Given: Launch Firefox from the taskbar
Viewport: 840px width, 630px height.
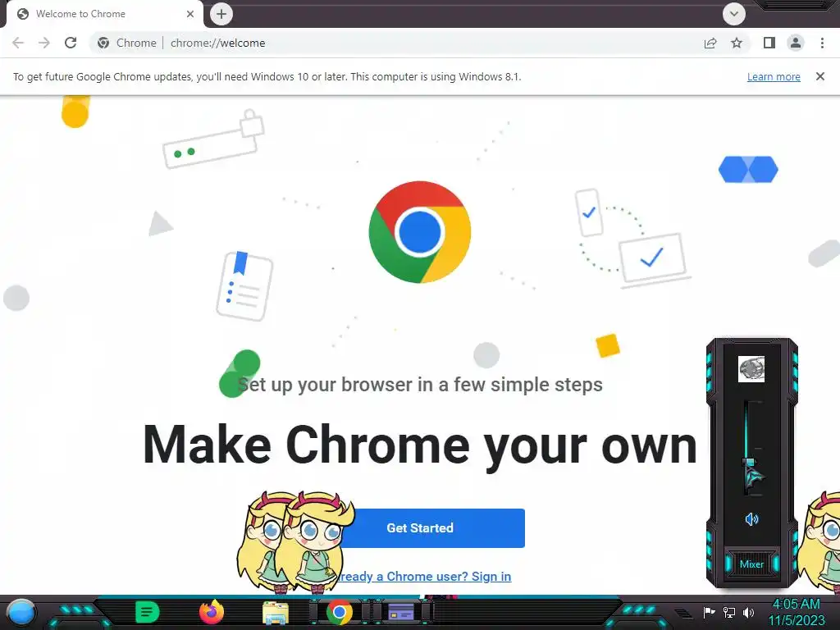Looking at the screenshot, I should pyautogui.click(x=212, y=612).
